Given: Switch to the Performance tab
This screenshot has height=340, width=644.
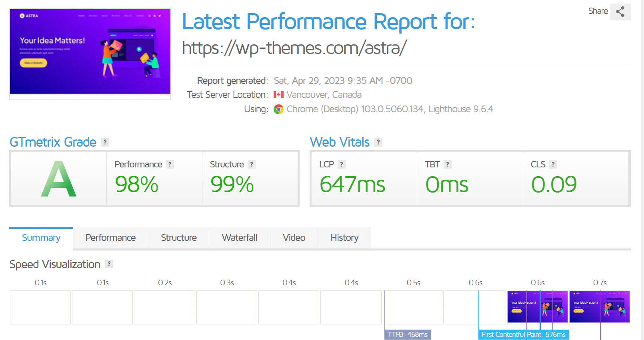Looking at the screenshot, I should point(110,238).
